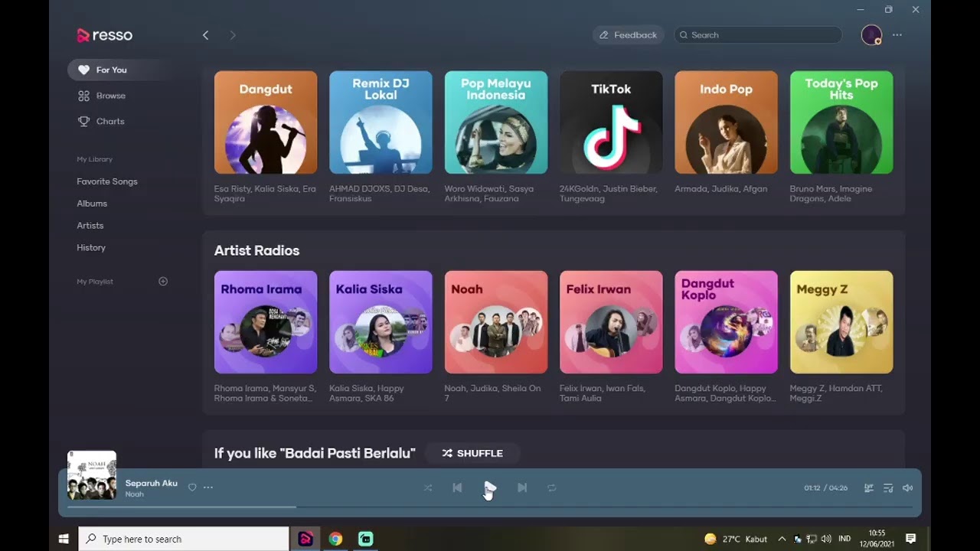Click the Separuh Aku album cover
This screenshot has width=980, height=551.
[x=92, y=475]
